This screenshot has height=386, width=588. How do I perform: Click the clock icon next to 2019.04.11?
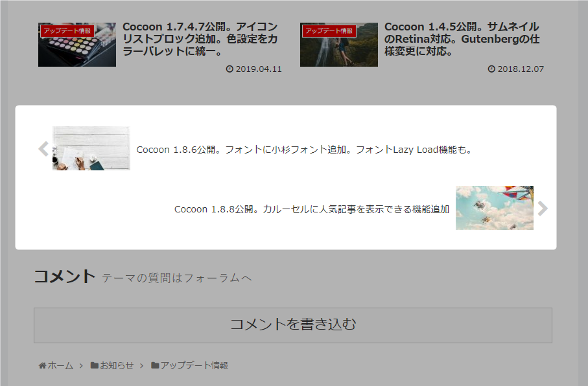click(x=229, y=69)
